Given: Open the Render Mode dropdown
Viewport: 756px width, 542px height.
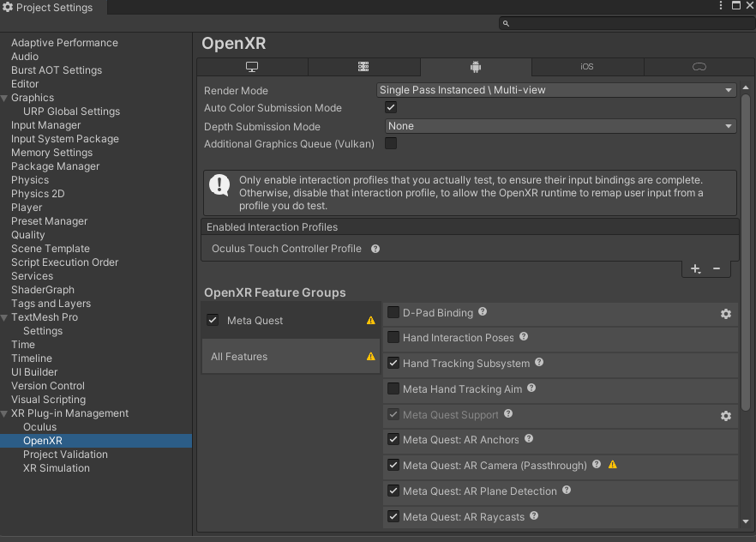Looking at the screenshot, I should pos(556,90).
